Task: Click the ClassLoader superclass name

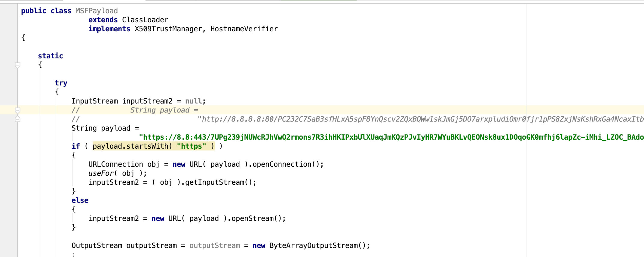Action: (x=145, y=20)
